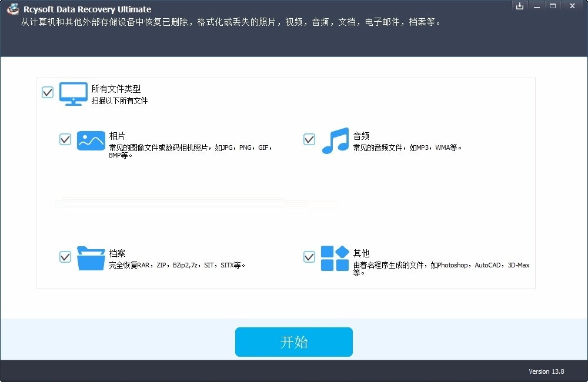Click the 扫描以下所有文件 description

pyautogui.click(x=119, y=100)
